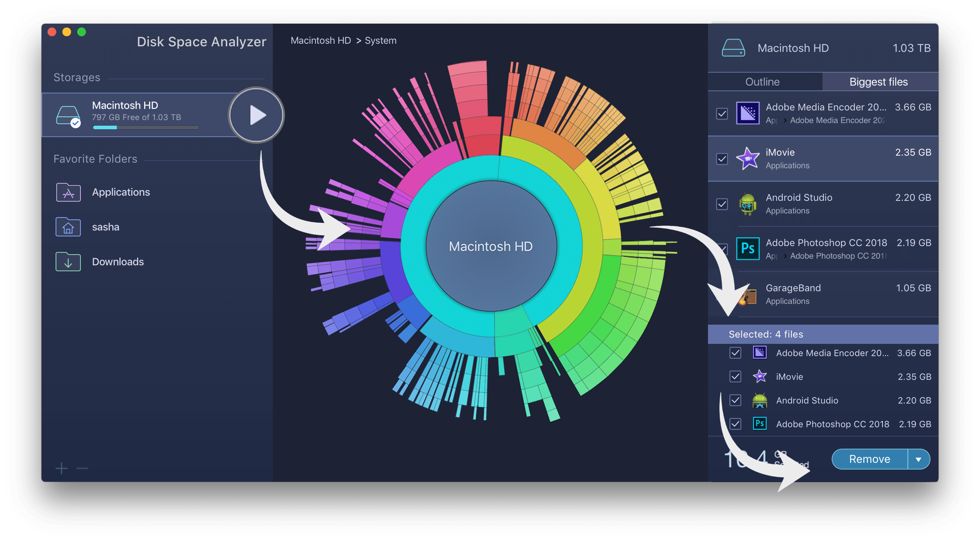Screen dimensions: 980x541
Task: Select the Android Studio app icon
Action: pos(747,205)
